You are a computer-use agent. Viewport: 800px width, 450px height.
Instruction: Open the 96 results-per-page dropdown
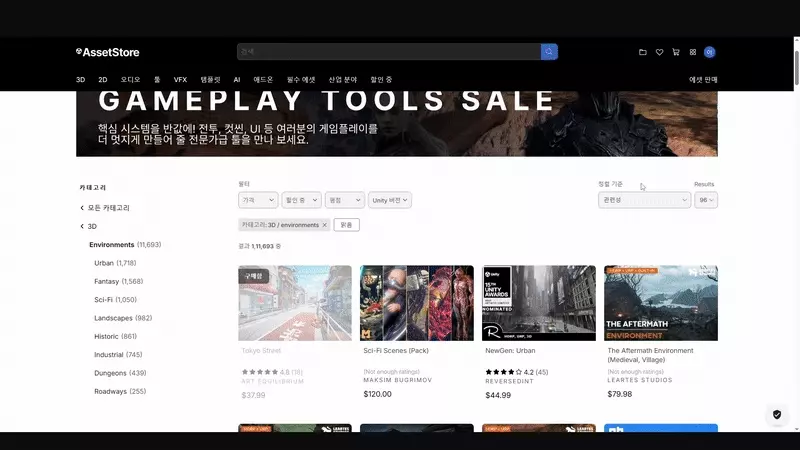coord(706,200)
